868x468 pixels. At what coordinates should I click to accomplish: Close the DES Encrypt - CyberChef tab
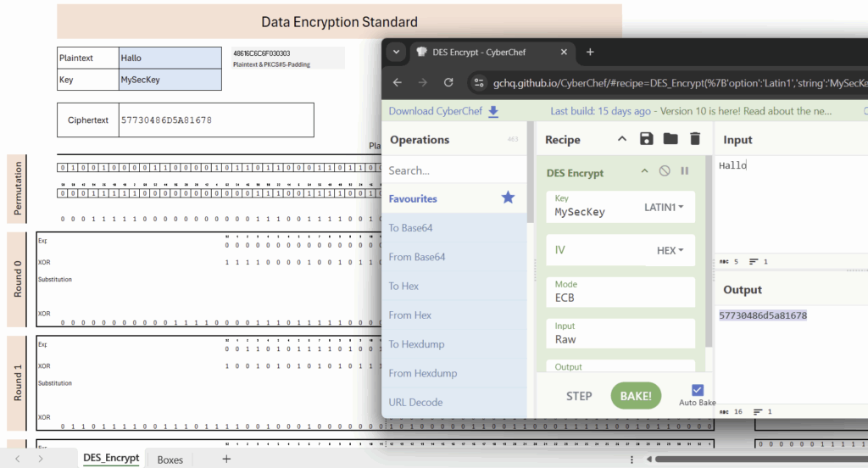tap(564, 52)
